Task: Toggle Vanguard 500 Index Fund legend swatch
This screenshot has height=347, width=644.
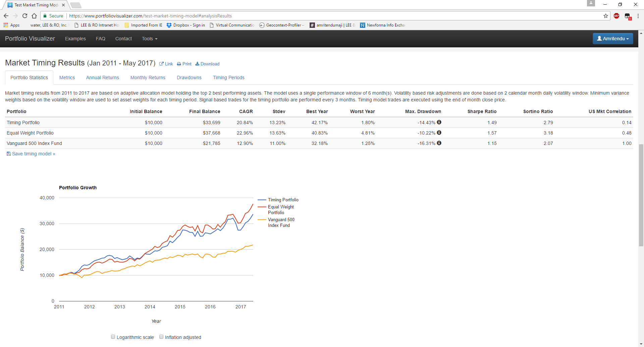Action: [262, 220]
